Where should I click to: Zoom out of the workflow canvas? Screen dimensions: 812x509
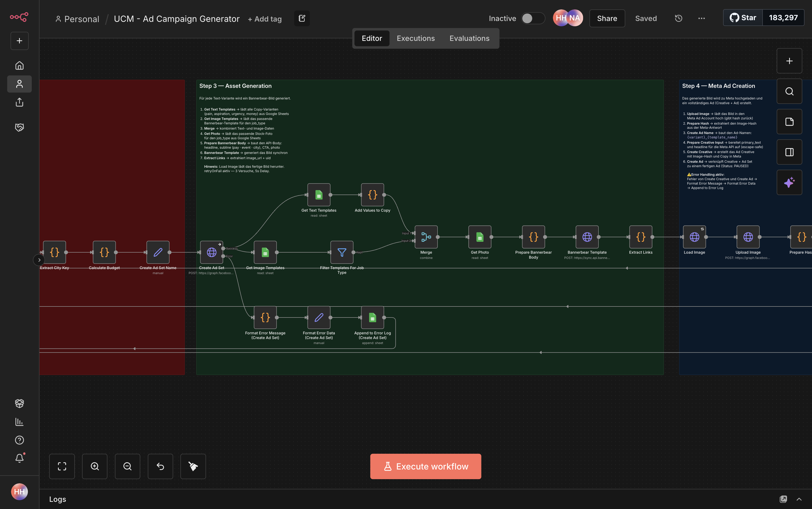click(x=128, y=466)
